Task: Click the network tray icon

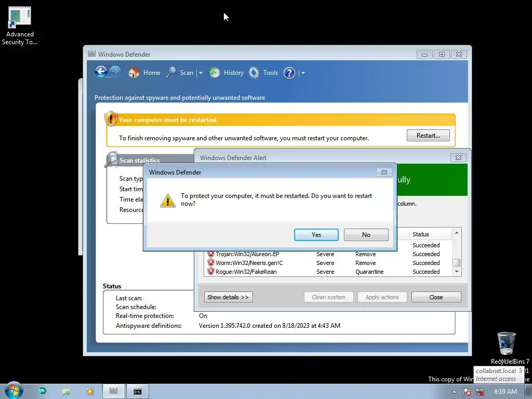Action: coord(480,392)
